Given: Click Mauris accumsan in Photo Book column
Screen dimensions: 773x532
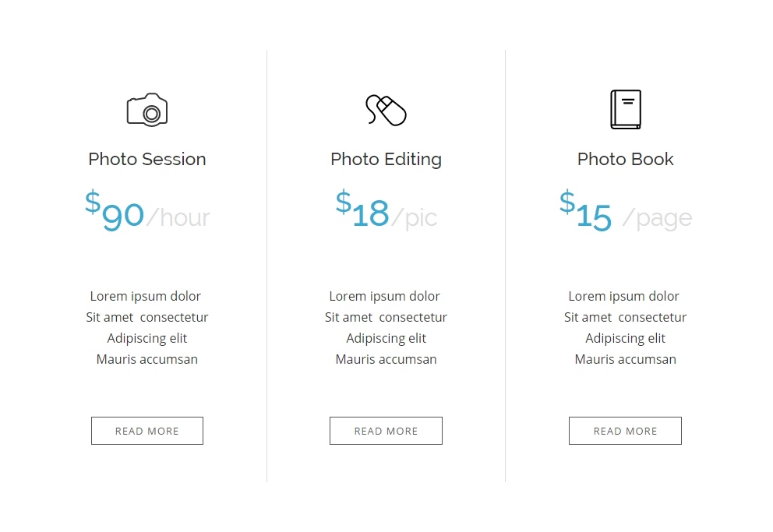Looking at the screenshot, I should point(625,359).
